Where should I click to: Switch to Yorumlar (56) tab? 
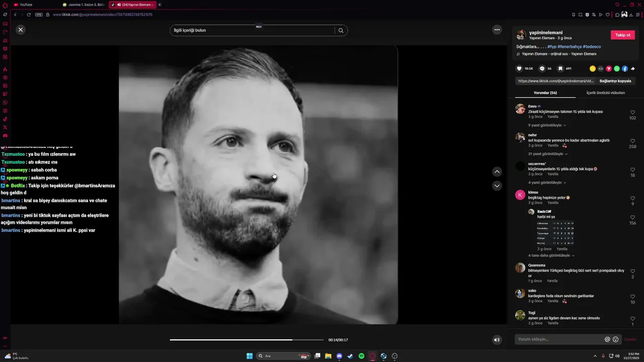pyautogui.click(x=545, y=93)
